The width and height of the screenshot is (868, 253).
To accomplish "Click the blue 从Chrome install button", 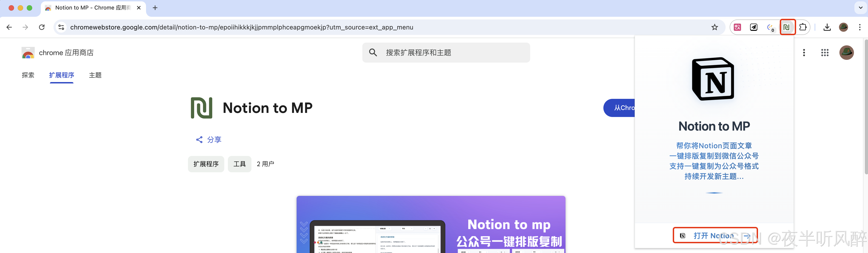I will tap(619, 108).
